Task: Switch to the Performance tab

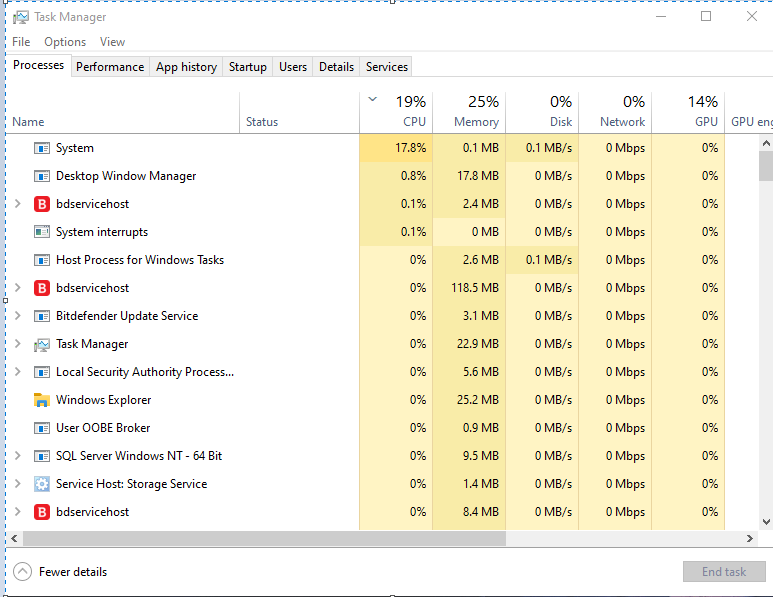Action: [x=110, y=67]
